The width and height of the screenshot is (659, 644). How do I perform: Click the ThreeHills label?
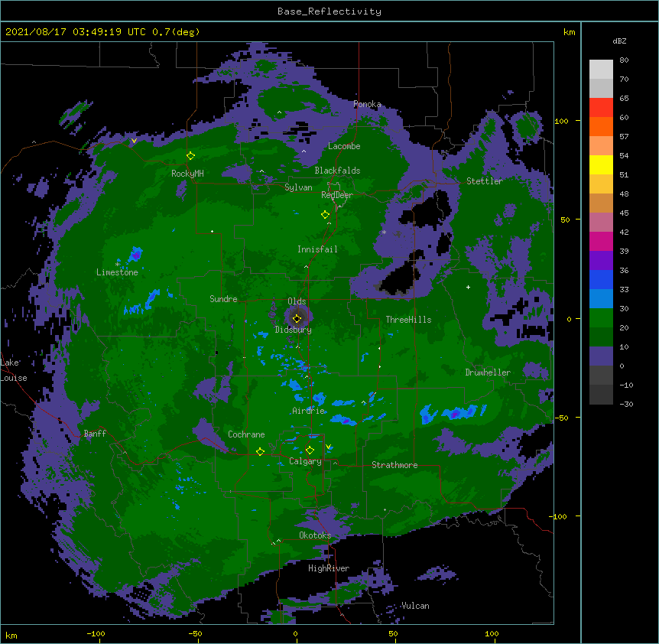(408, 320)
